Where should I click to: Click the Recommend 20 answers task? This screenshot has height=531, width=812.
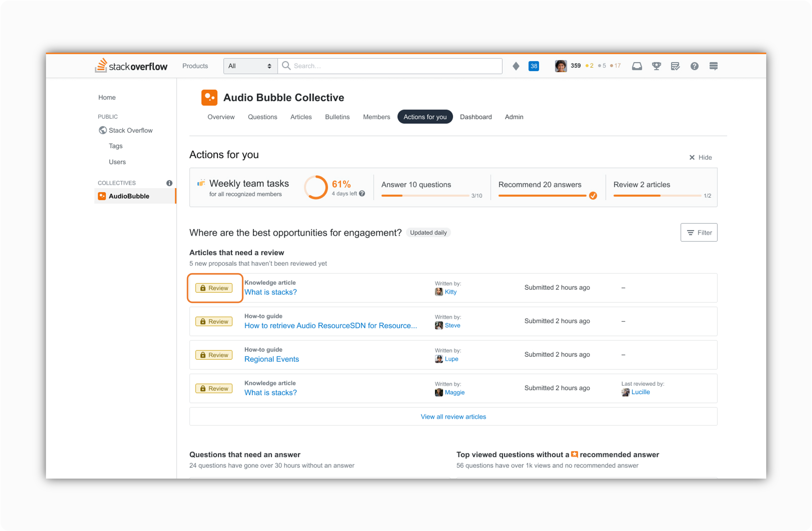pos(540,185)
